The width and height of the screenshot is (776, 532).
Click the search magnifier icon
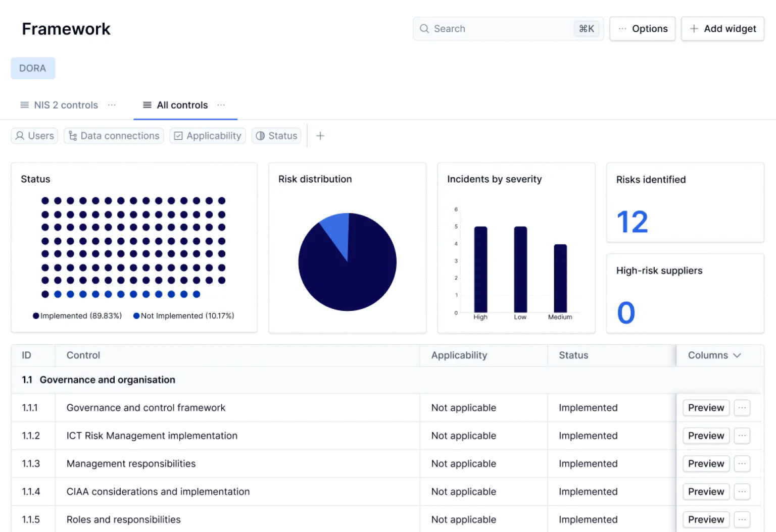424,29
